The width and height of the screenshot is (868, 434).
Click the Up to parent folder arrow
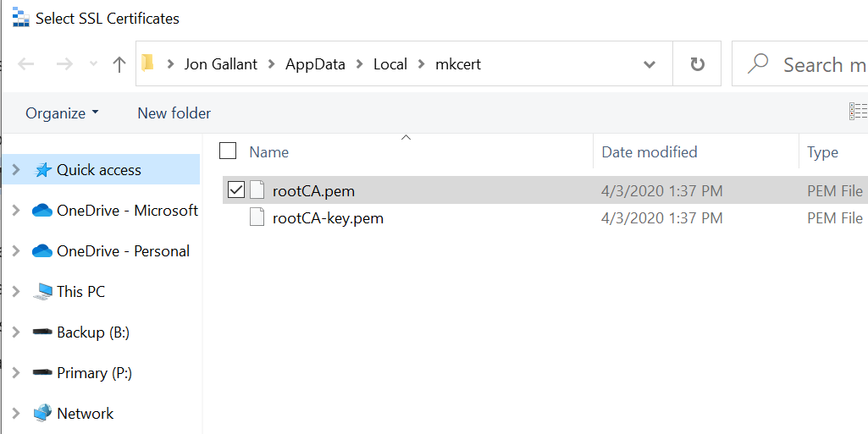coord(119,64)
